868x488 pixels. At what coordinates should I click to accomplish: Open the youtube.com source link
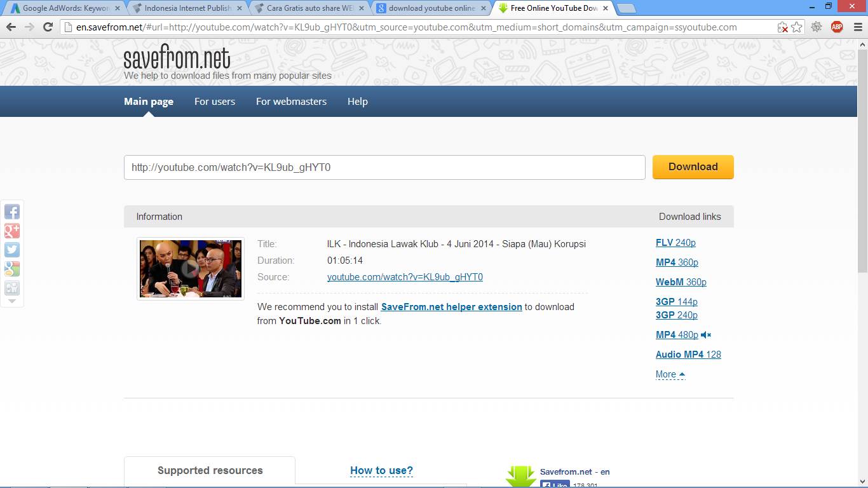405,277
